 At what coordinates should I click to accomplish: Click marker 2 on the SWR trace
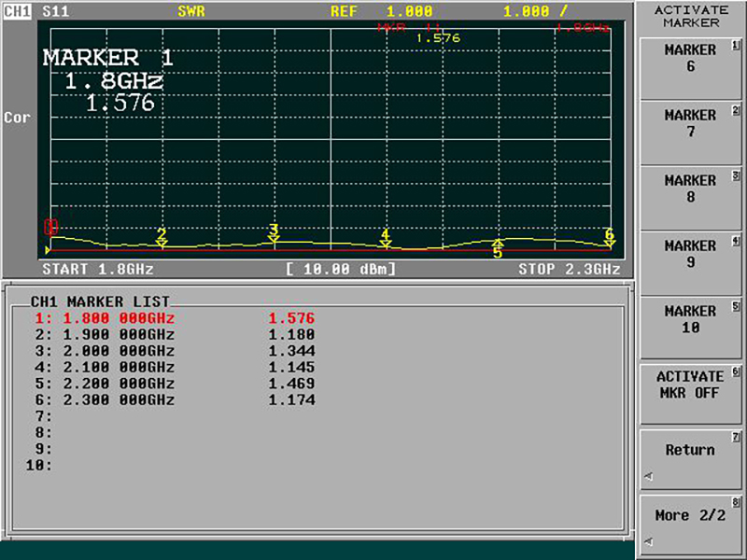[x=162, y=237]
